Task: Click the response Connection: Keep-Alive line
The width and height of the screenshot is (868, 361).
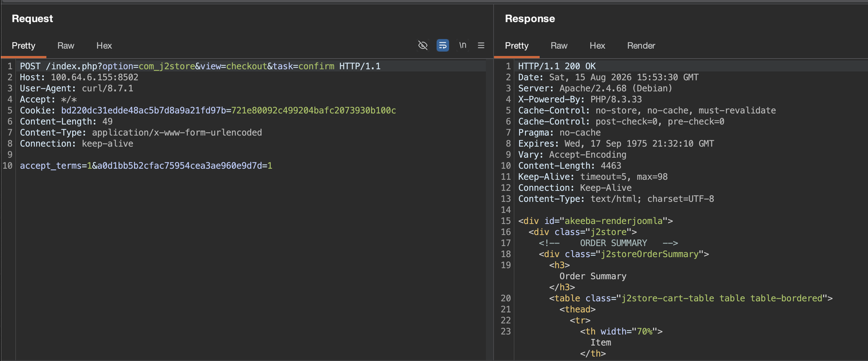Action: pyautogui.click(x=575, y=188)
